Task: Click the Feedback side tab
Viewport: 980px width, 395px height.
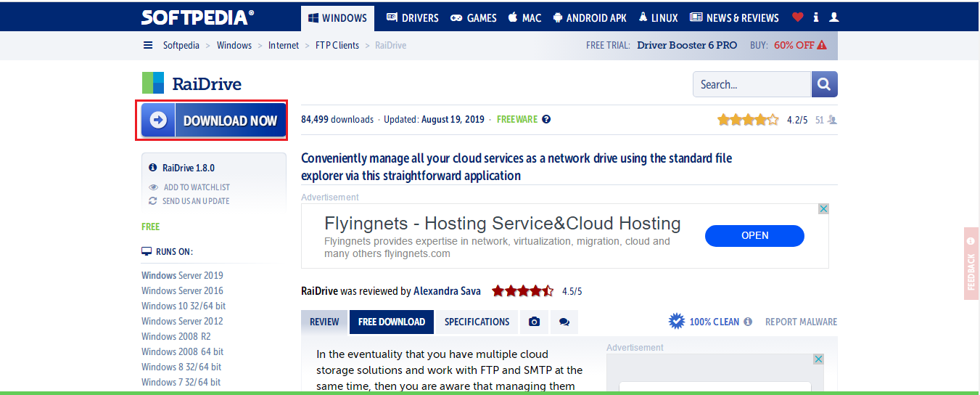Action: click(971, 263)
